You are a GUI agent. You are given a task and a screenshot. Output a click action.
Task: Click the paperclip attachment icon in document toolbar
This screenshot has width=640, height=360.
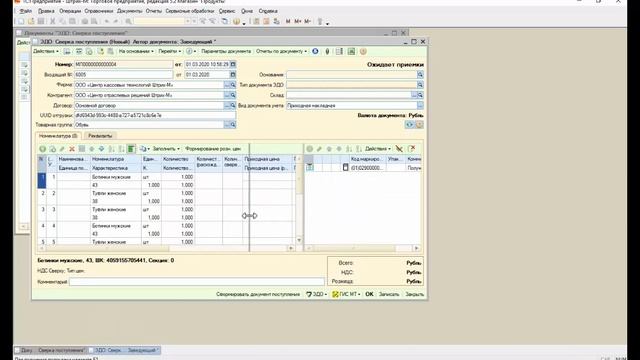[327, 51]
